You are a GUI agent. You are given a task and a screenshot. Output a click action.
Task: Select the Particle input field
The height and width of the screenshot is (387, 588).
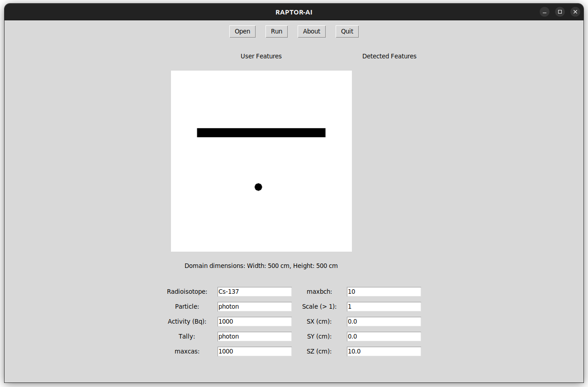(x=254, y=306)
